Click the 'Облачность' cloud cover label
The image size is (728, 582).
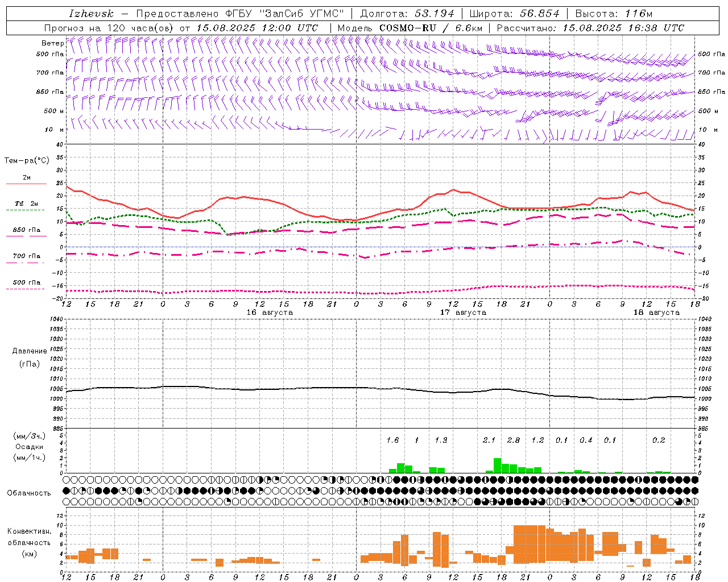coord(29,493)
